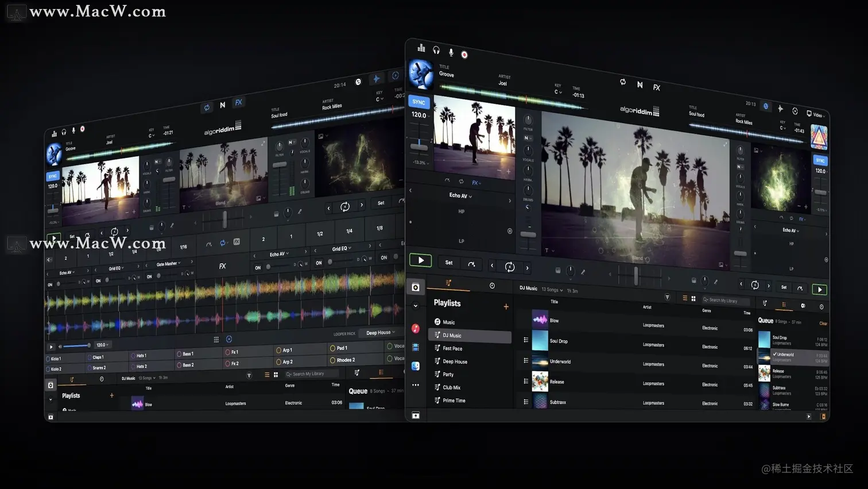This screenshot has width=868, height=489.
Task: Open Queue tab icon in right window panel
Action: (784, 305)
